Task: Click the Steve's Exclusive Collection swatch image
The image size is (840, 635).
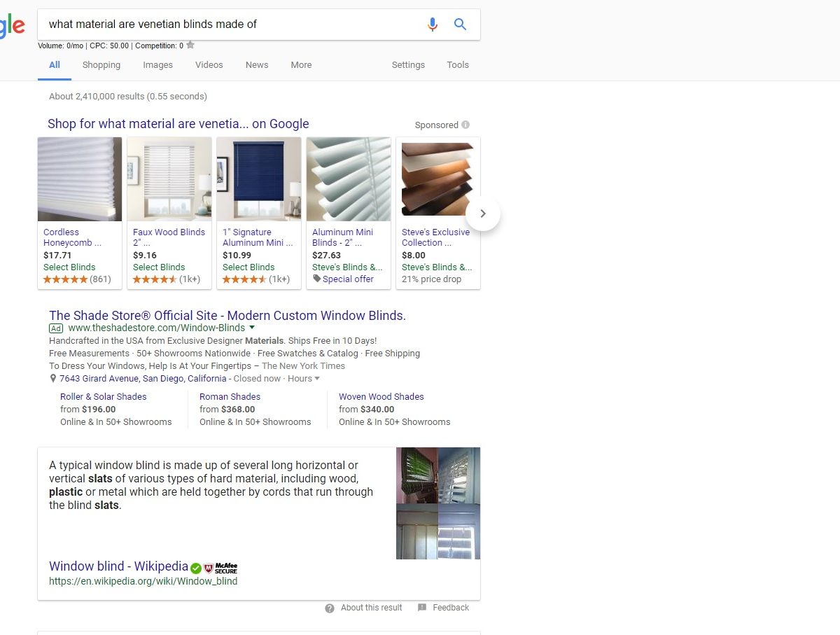Action: [438, 179]
